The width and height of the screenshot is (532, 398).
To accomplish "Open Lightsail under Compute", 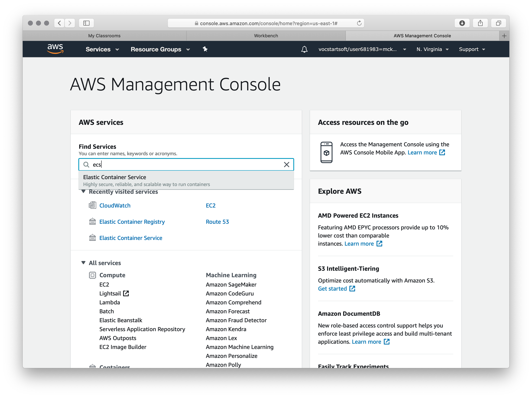I will point(110,293).
